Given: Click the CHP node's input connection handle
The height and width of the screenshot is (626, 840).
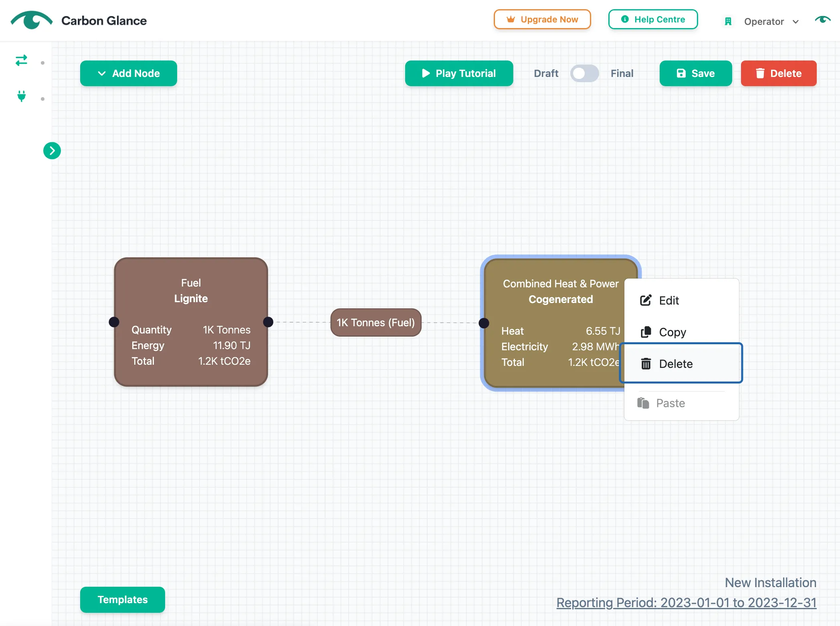Looking at the screenshot, I should pos(484,323).
